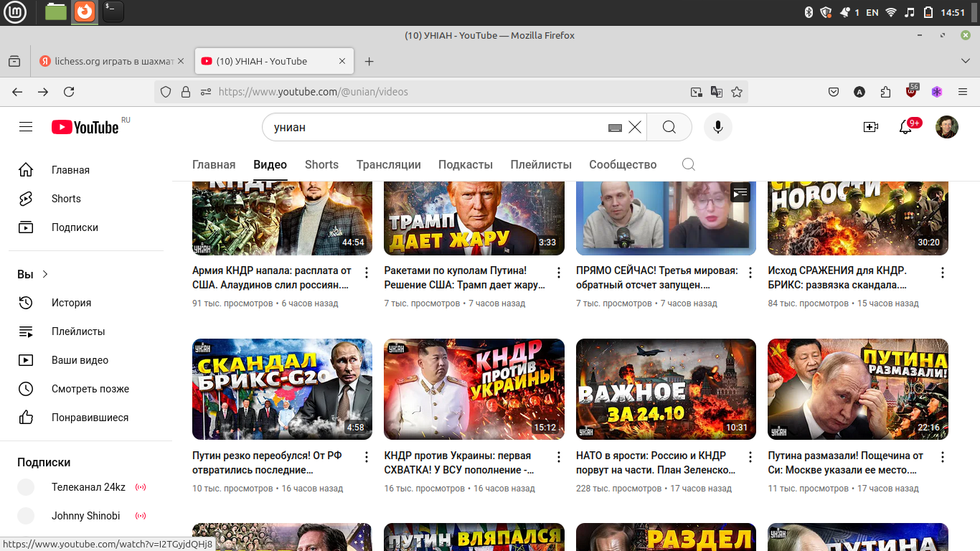Open Bluetooth tray icon
This screenshot has height=551, width=980.
click(808, 12)
